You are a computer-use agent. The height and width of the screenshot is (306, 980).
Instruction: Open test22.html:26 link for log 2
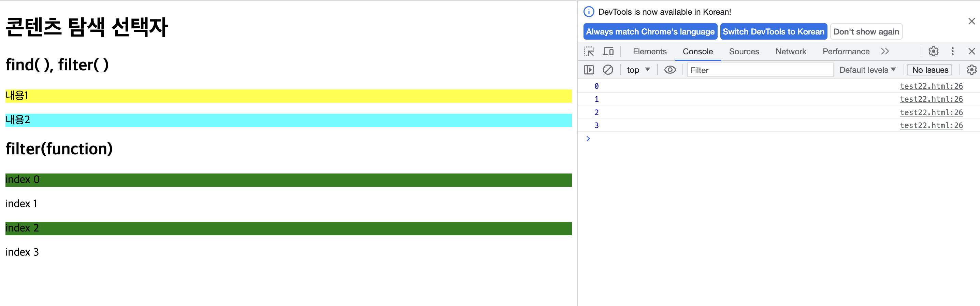pos(931,113)
